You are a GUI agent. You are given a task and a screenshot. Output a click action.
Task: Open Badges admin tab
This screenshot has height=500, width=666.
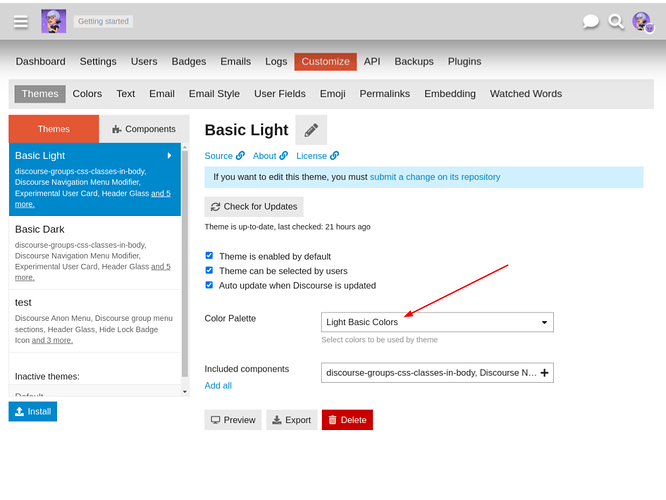click(x=189, y=62)
